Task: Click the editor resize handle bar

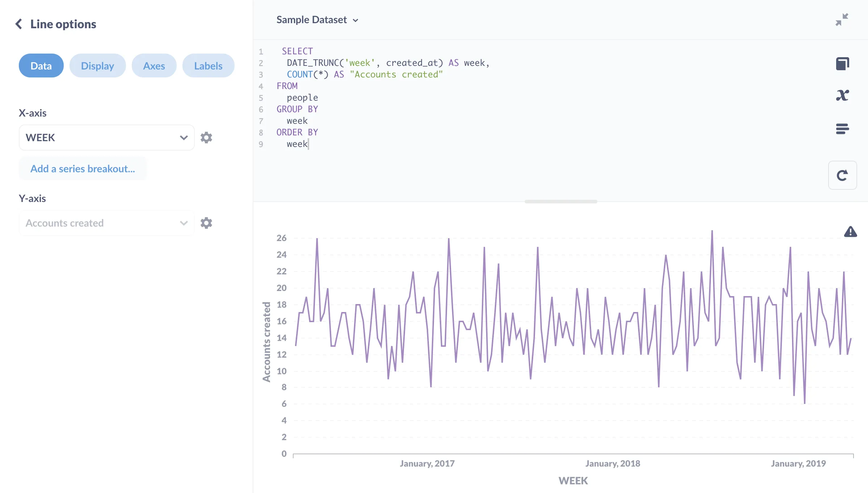Action: tap(561, 202)
